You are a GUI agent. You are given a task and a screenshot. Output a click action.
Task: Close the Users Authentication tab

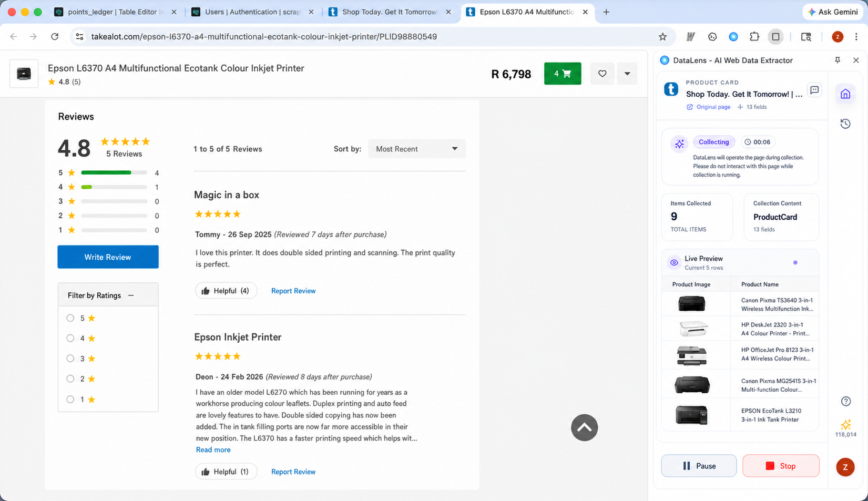point(311,12)
